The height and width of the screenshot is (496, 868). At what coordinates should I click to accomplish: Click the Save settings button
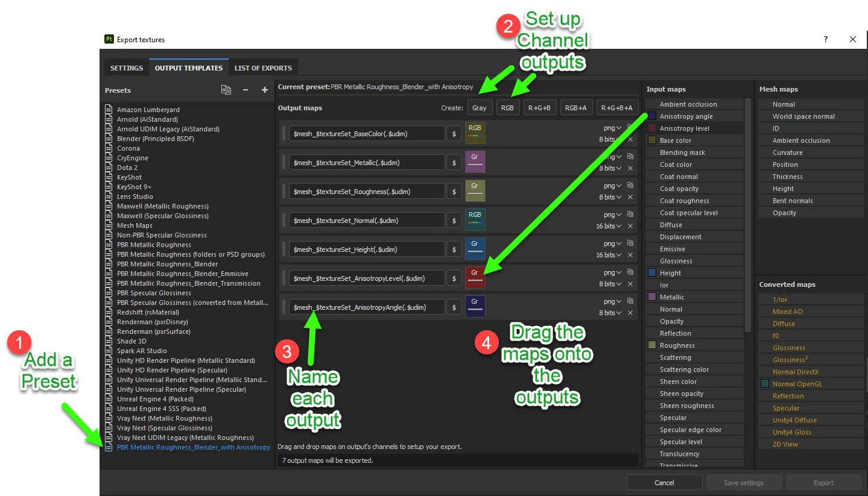744,482
